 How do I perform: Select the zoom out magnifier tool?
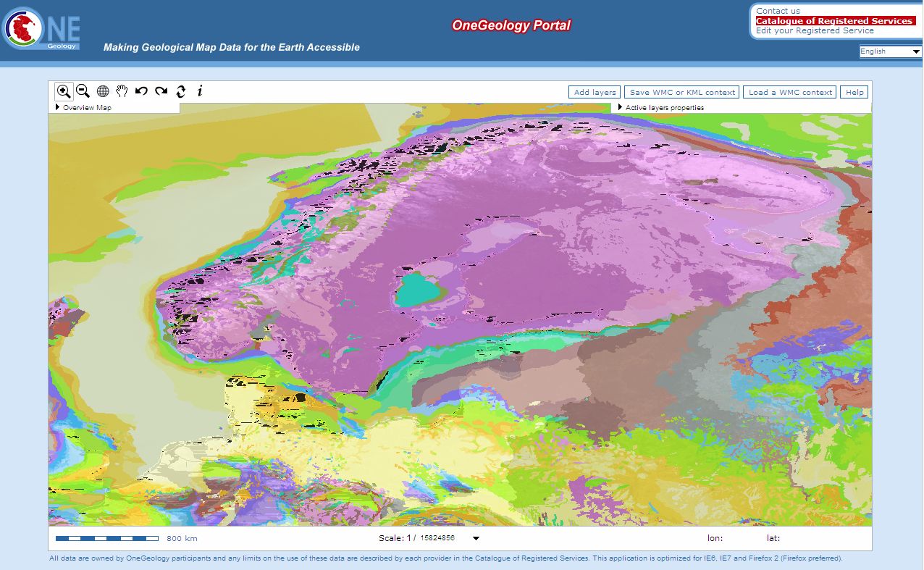[x=83, y=91]
